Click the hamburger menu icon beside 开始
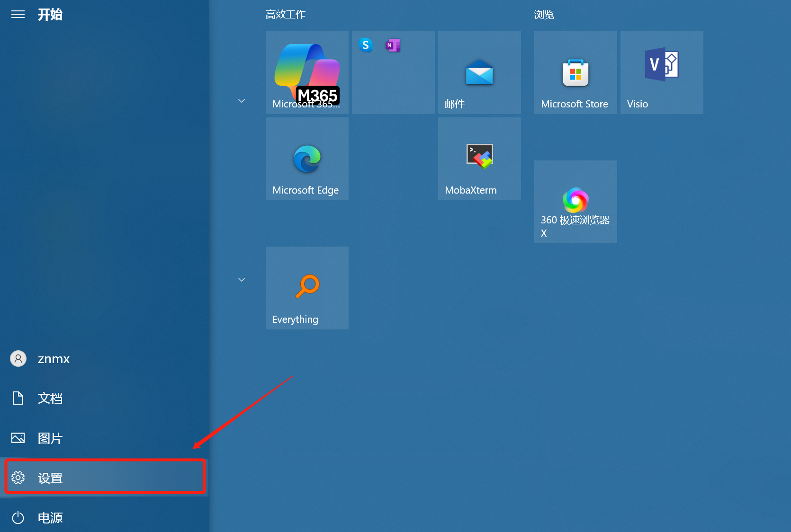The image size is (791, 532). pos(18,15)
